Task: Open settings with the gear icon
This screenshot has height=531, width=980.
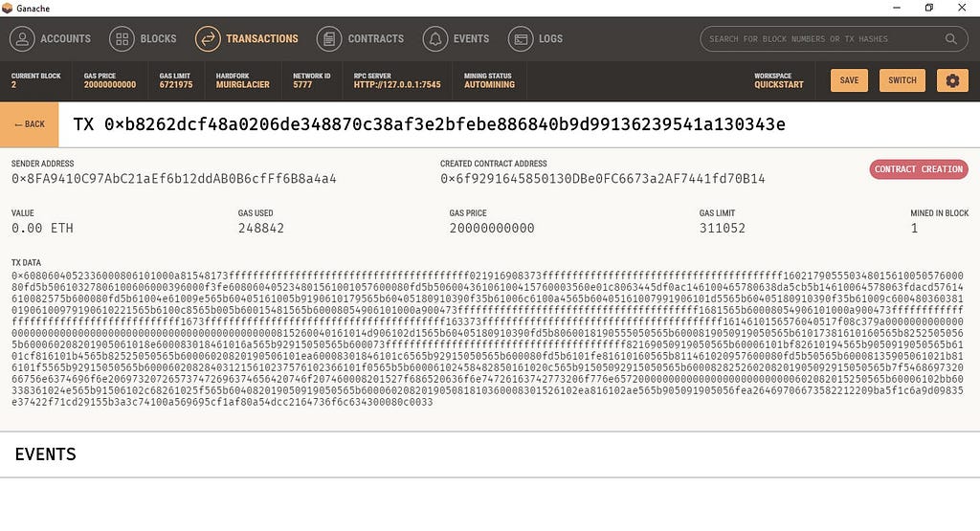Action: click(952, 80)
